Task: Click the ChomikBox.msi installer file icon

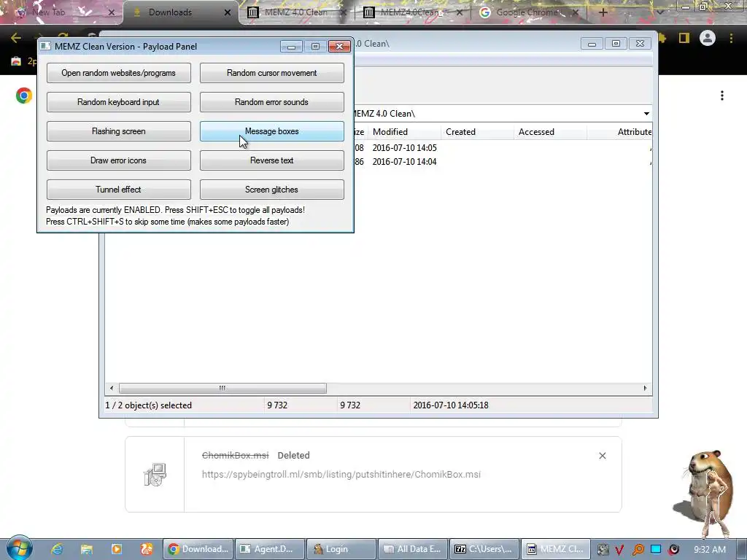Action: pos(155,474)
